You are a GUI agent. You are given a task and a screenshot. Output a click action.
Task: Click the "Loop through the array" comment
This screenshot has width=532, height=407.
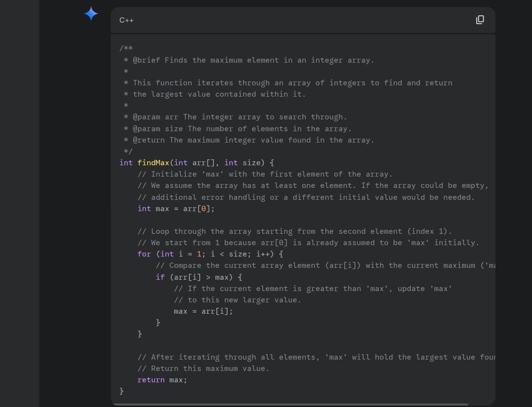click(x=294, y=231)
